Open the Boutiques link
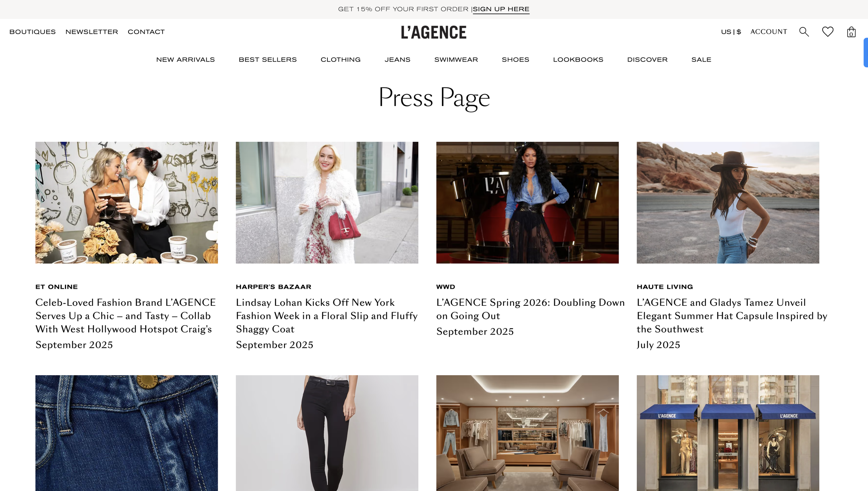Image resolution: width=868 pixels, height=491 pixels. (x=33, y=32)
